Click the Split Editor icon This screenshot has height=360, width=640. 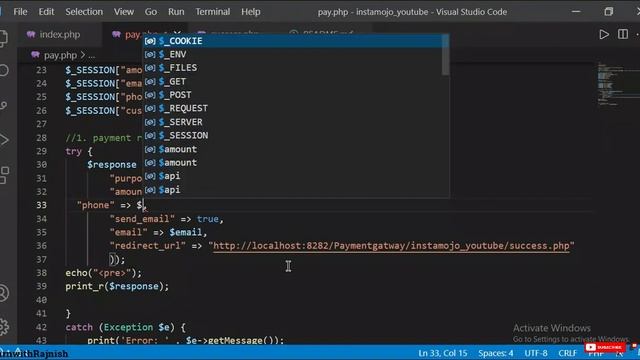click(623, 34)
